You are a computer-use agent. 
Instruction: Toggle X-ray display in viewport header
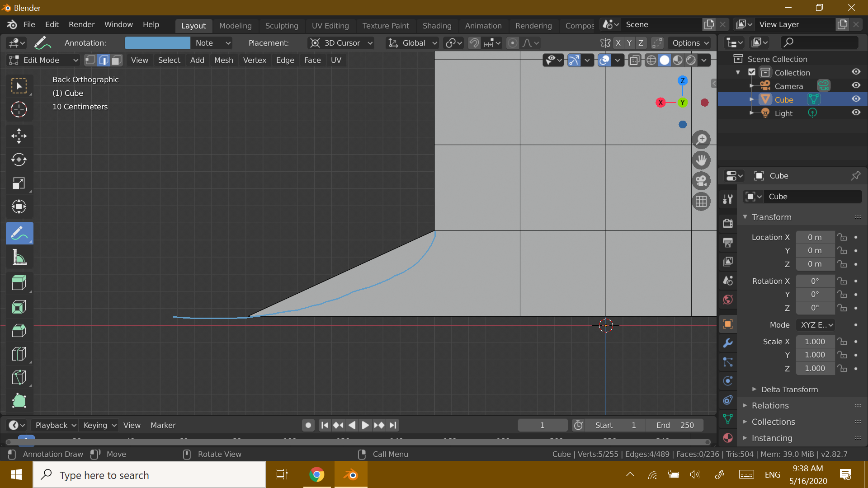tap(635, 60)
